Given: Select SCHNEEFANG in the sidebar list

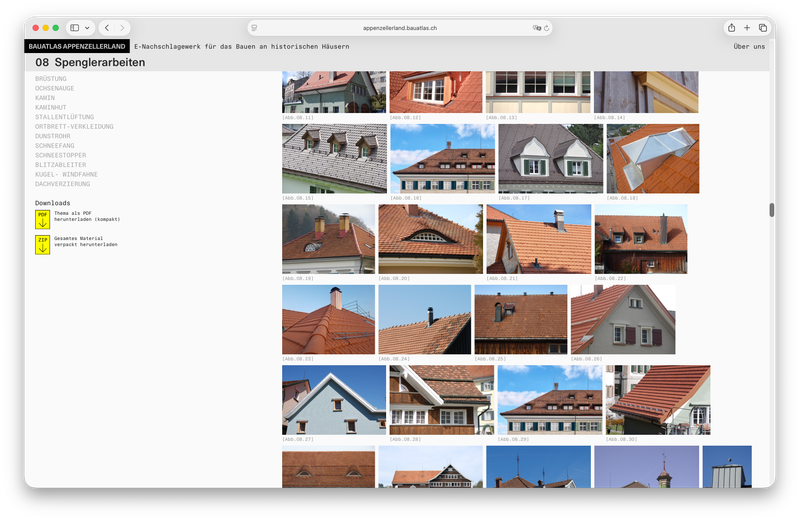Looking at the screenshot, I should click(55, 146).
